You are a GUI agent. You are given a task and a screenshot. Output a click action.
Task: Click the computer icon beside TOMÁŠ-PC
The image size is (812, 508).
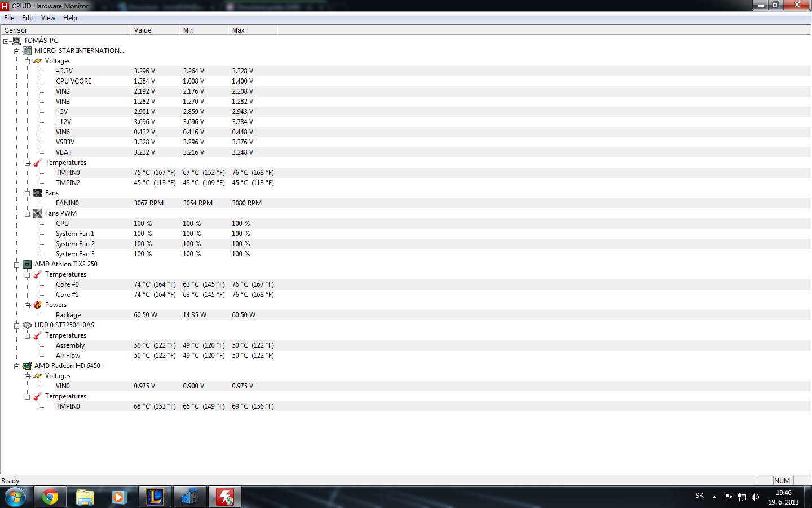point(16,41)
